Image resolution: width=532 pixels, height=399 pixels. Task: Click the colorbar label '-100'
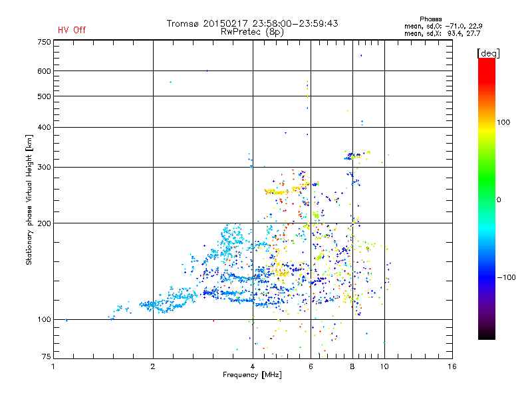pos(506,277)
